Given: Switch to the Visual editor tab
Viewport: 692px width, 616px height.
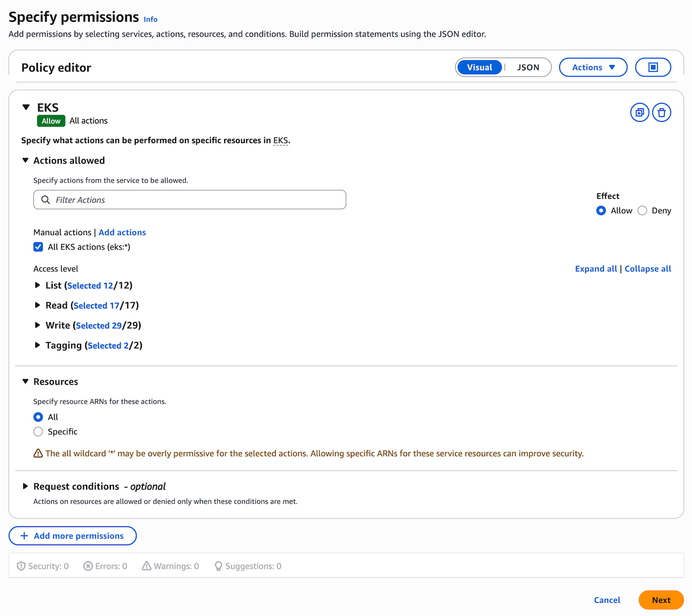Looking at the screenshot, I should pyautogui.click(x=479, y=67).
